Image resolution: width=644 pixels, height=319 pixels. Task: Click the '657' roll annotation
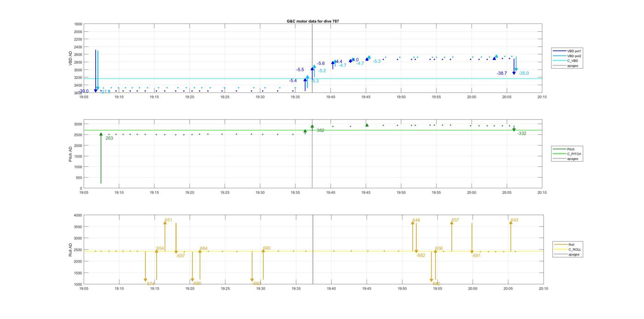point(455,220)
